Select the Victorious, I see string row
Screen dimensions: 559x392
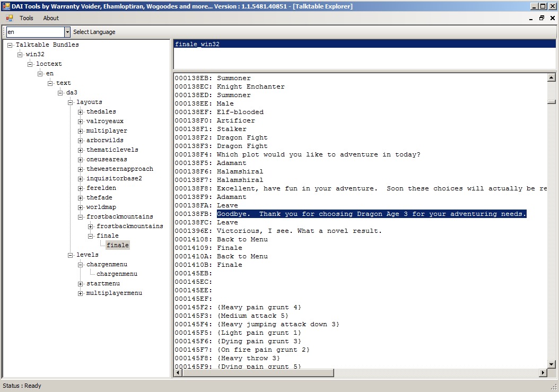[265, 231]
